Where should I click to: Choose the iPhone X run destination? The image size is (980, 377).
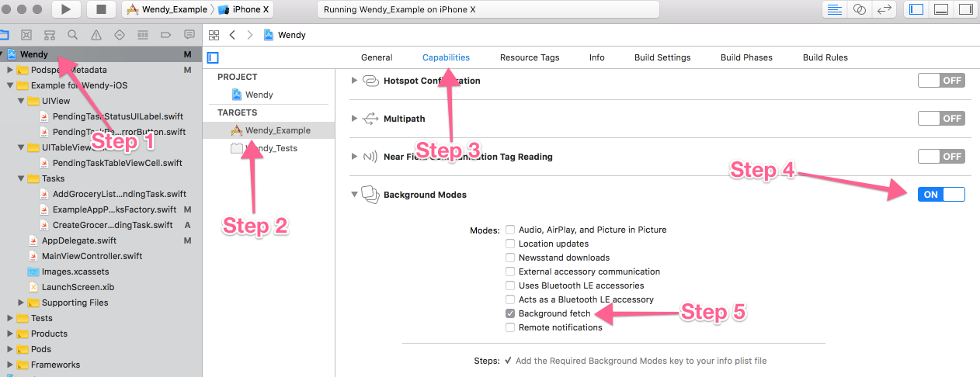[x=242, y=9]
